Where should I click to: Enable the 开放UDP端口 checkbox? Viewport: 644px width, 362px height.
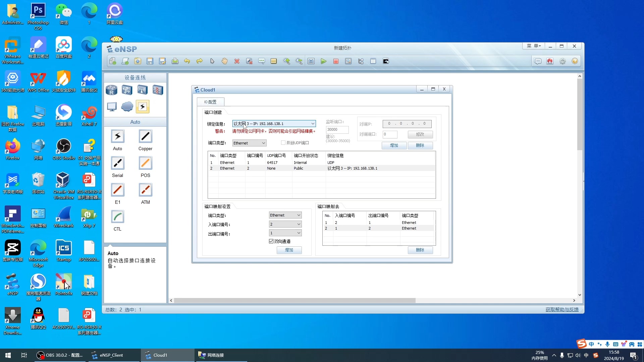click(x=283, y=142)
